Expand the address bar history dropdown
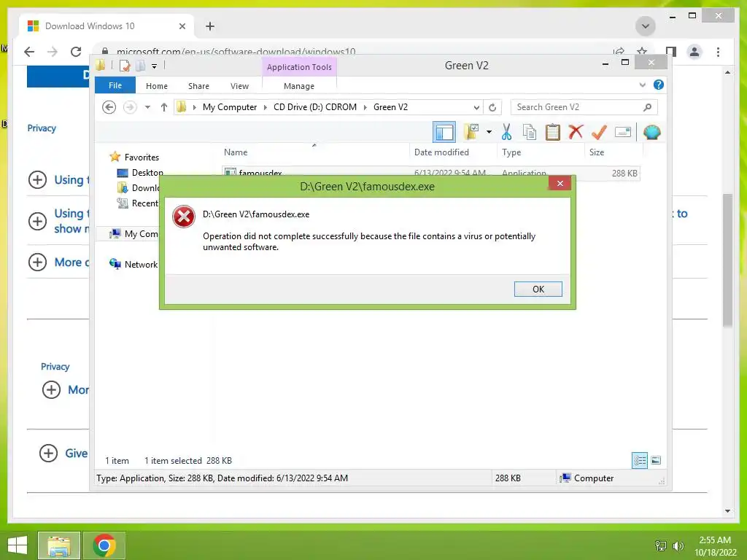This screenshot has height=560, width=747. [x=476, y=107]
